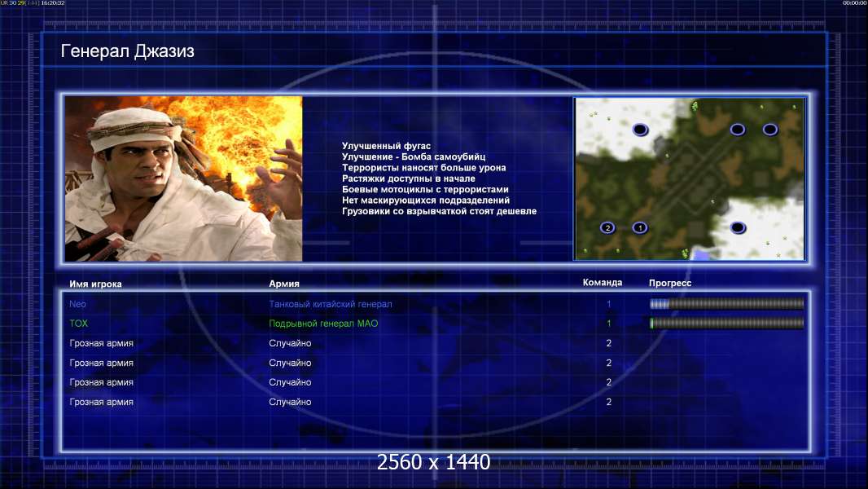Select empty start marker on upper snowy field
The image size is (868, 489).
click(x=640, y=130)
